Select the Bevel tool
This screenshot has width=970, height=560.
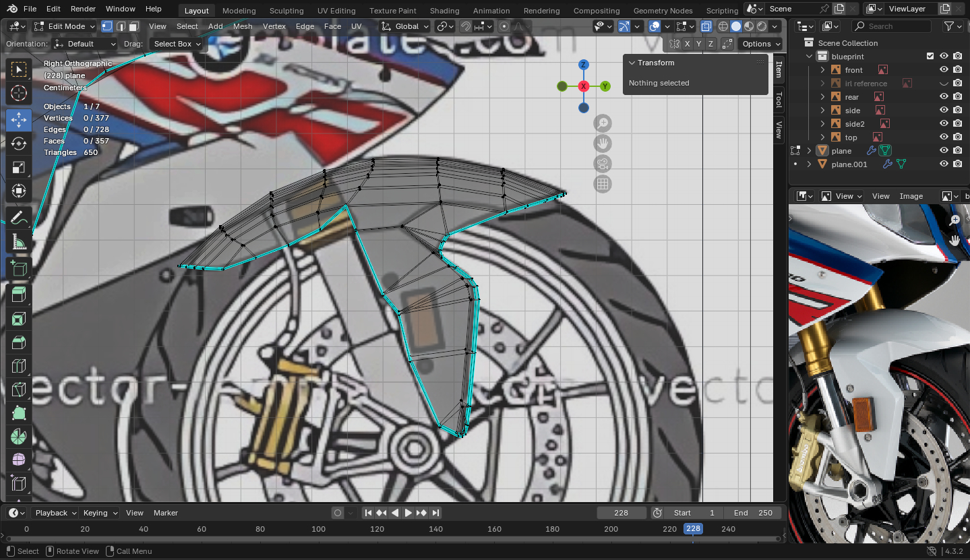point(19,342)
